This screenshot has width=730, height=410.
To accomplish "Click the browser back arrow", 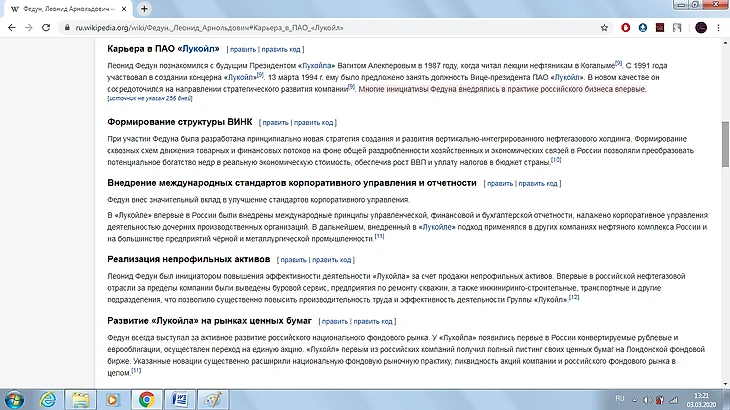I will [10, 27].
